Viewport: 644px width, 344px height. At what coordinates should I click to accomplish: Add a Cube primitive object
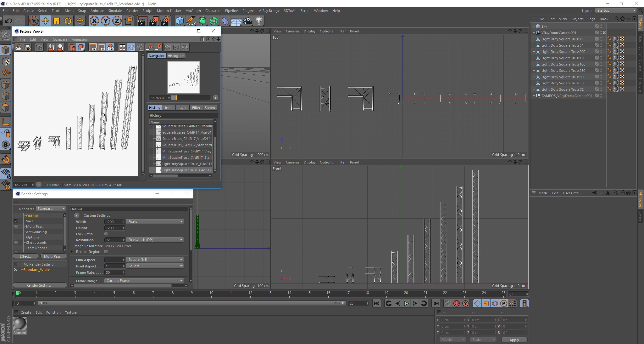point(180,21)
